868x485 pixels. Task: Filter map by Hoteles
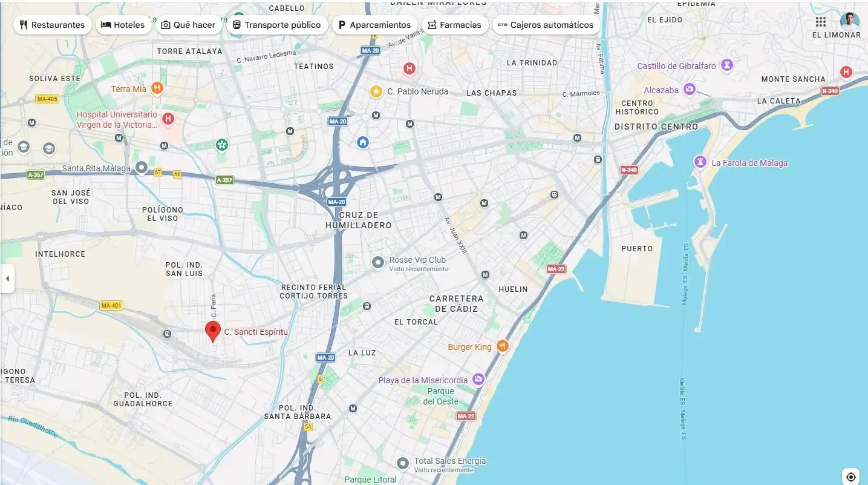tap(123, 25)
